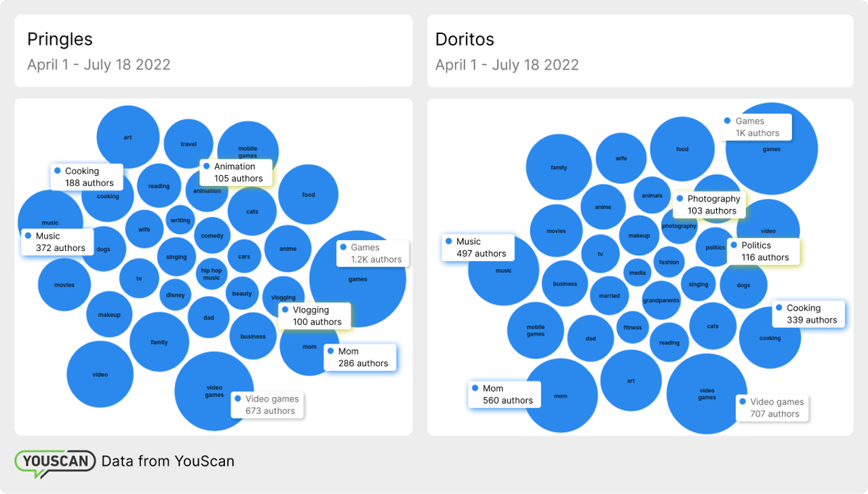Click the Cooking 188 authors tooltip
This screenshot has width=868, height=494.
[x=87, y=177]
